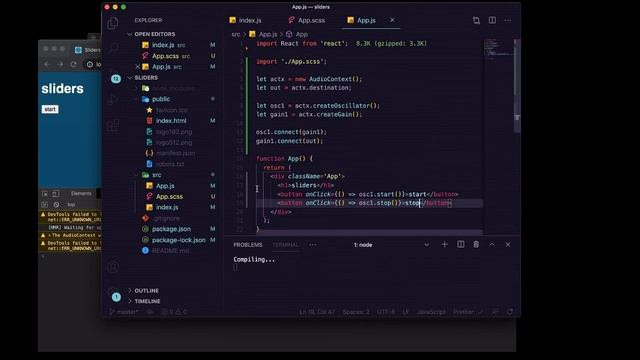The image size is (640, 360).
Task: Open logo512.png file
Action: 174,142
